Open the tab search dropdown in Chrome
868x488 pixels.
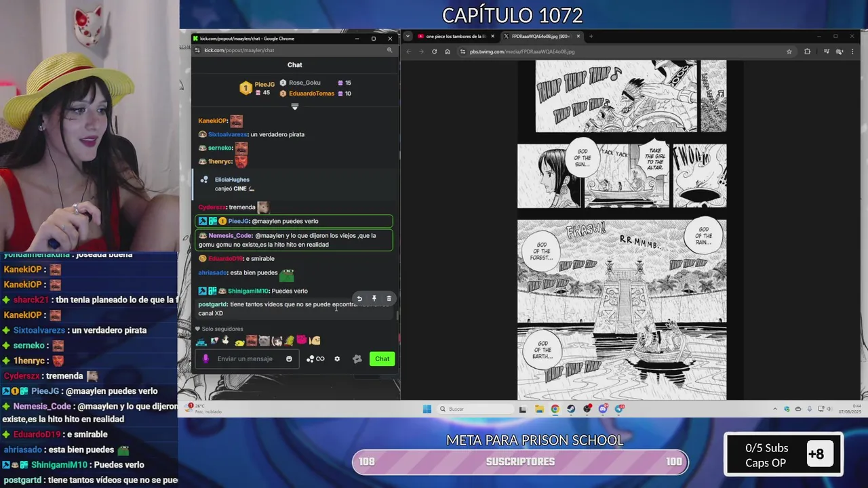pos(407,36)
